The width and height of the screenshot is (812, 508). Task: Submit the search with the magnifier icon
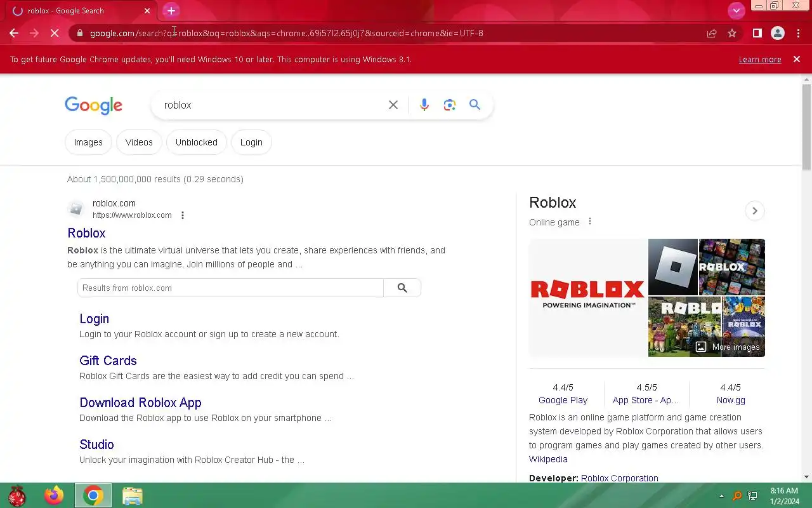click(475, 105)
